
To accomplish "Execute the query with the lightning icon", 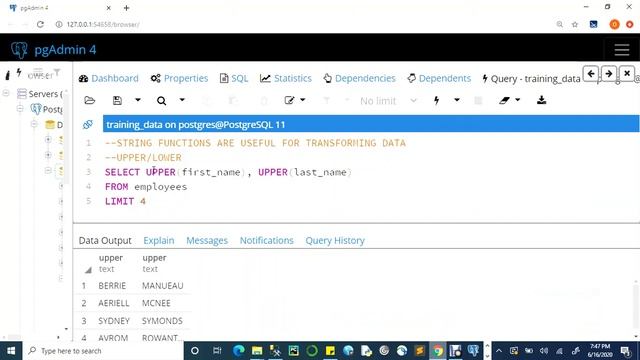I will [436, 100].
